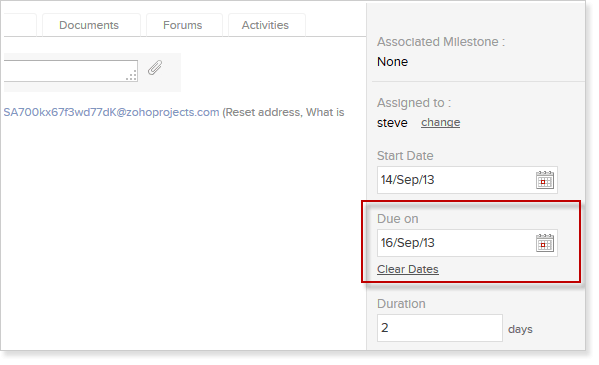
Task: Click the Start Date field showing 14/Sep/13
Action: [x=467, y=180]
